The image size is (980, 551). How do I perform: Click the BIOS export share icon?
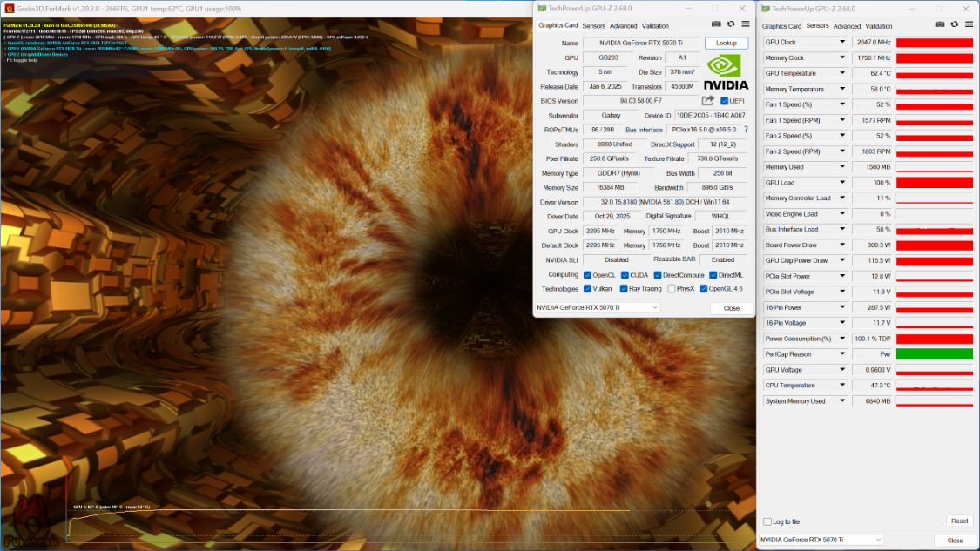(707, 101)
